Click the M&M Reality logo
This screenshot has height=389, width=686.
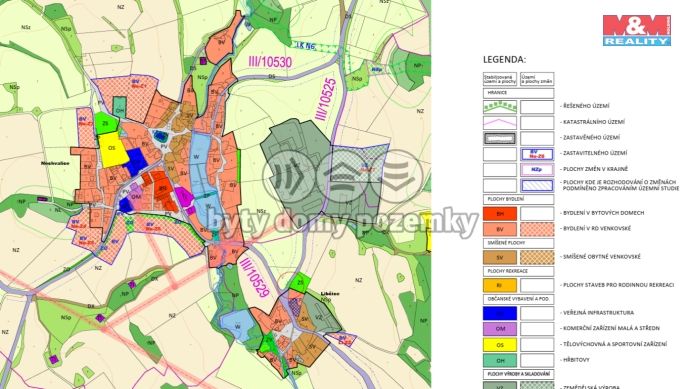(637, 30)
